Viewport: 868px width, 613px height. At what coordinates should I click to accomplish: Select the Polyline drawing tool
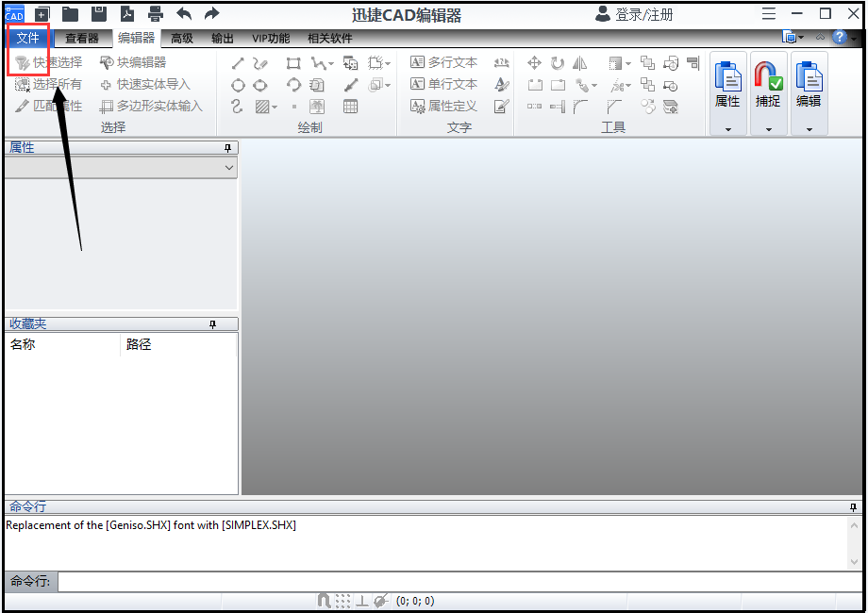tap(317, 63)
